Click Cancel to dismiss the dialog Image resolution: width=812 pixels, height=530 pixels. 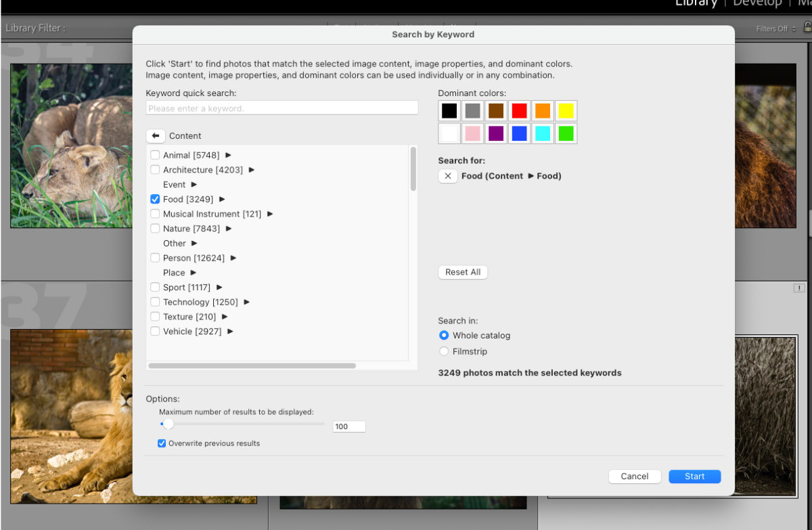point(635,477)
